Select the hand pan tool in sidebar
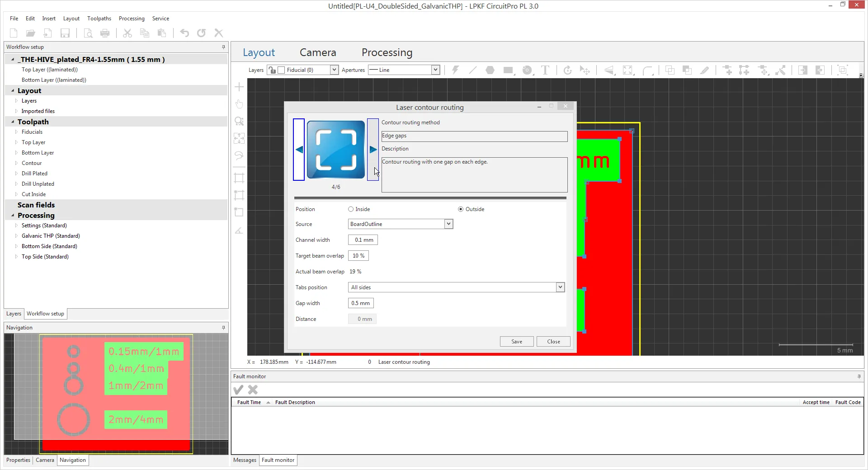This screenshot has height=470, width=868. click(x=239, y=104)
